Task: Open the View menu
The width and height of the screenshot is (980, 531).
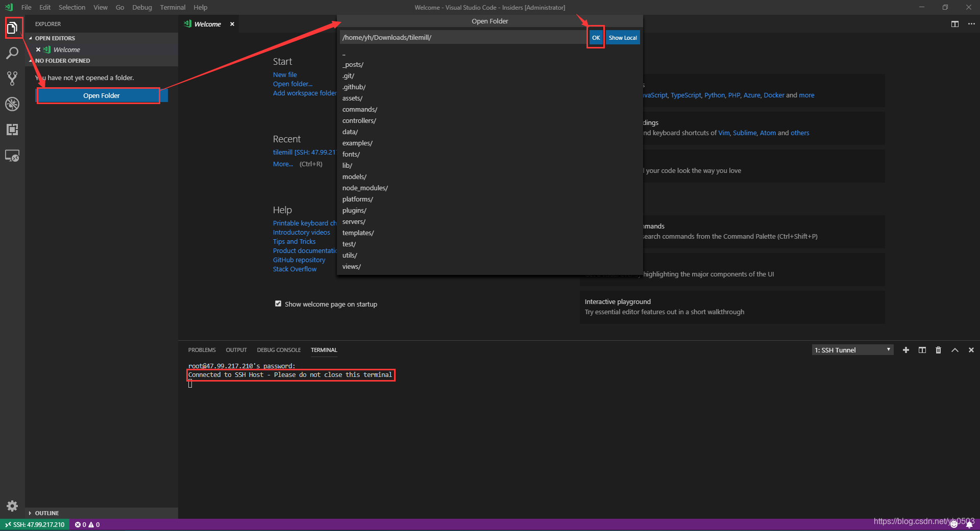Action: pyautogui.click(x=101, y=7)
